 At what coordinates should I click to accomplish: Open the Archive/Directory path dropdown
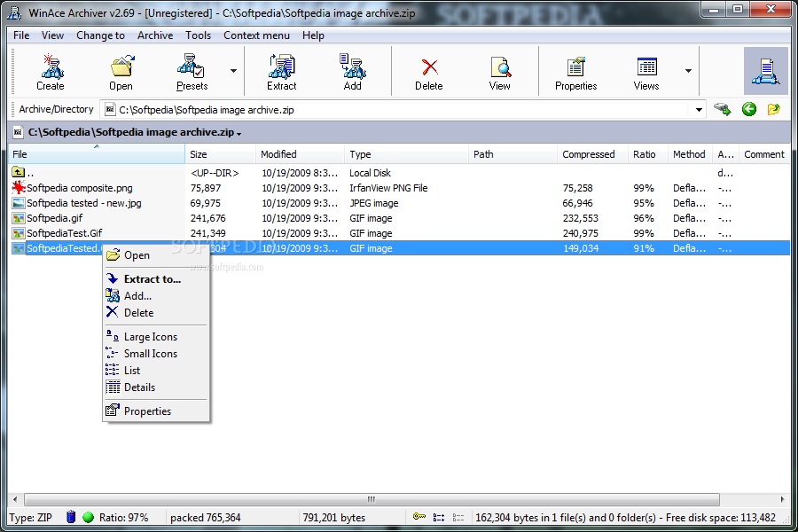tap(699, 110)
